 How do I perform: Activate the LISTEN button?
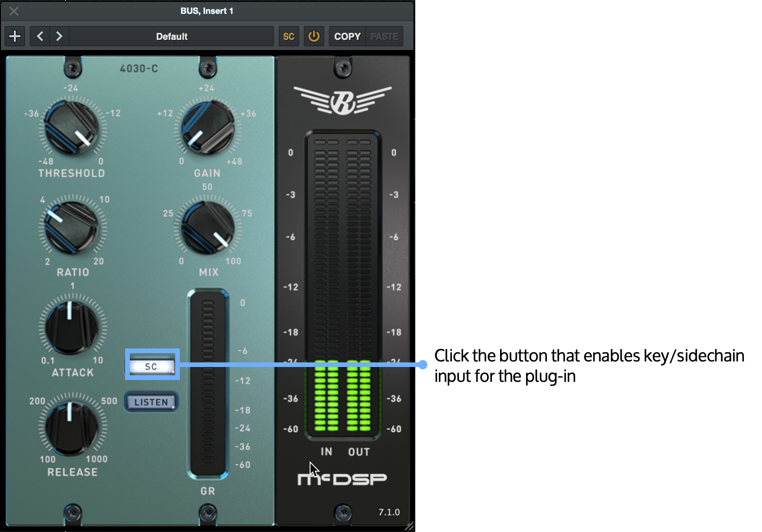[x=151, y=401]
